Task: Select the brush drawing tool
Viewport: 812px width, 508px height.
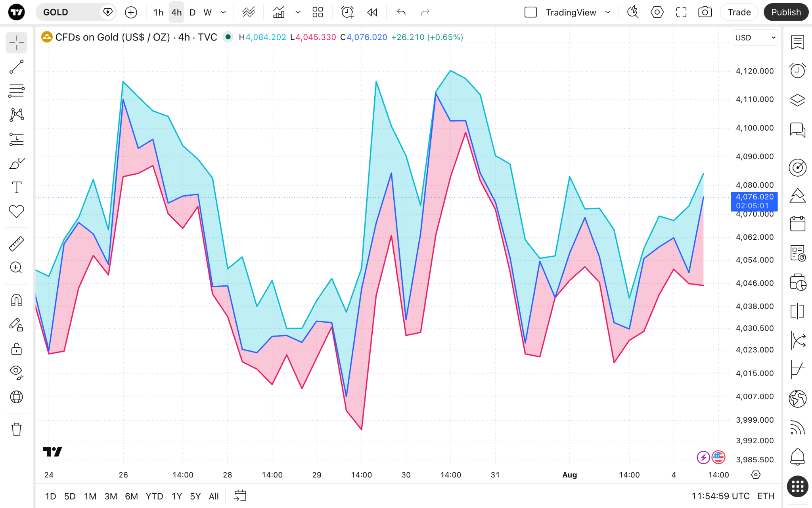Action: 16,163
